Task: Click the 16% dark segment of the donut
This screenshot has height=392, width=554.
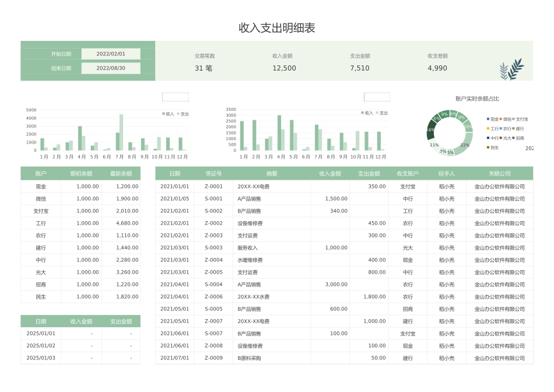Action: point(430,129)
